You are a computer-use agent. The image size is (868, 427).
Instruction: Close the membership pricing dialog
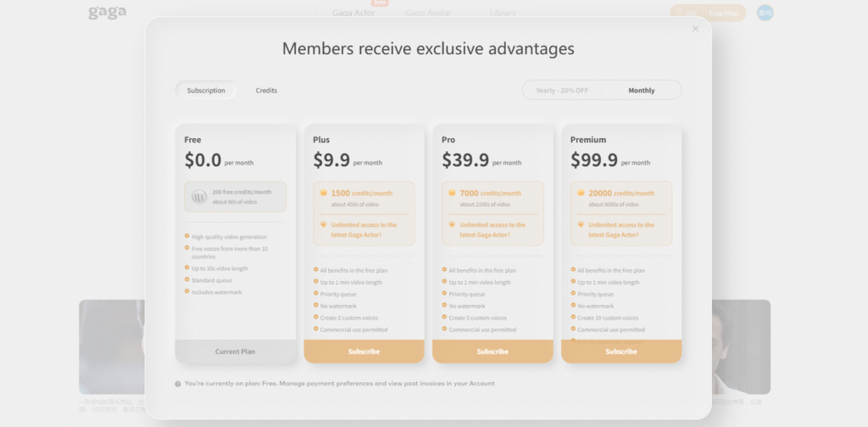point(695,29)
